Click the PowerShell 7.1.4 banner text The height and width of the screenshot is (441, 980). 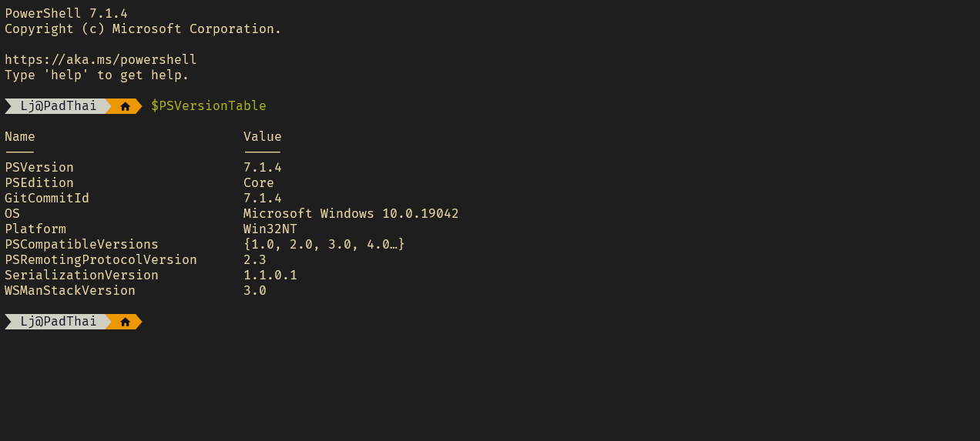click(66, 14)
